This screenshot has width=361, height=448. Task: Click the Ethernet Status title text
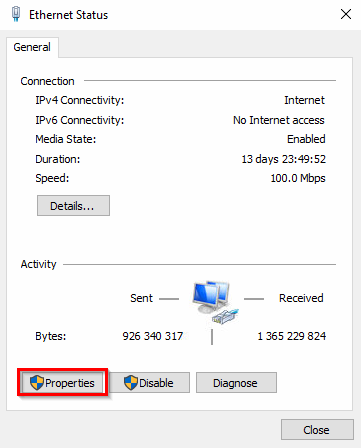pos(69,15)
